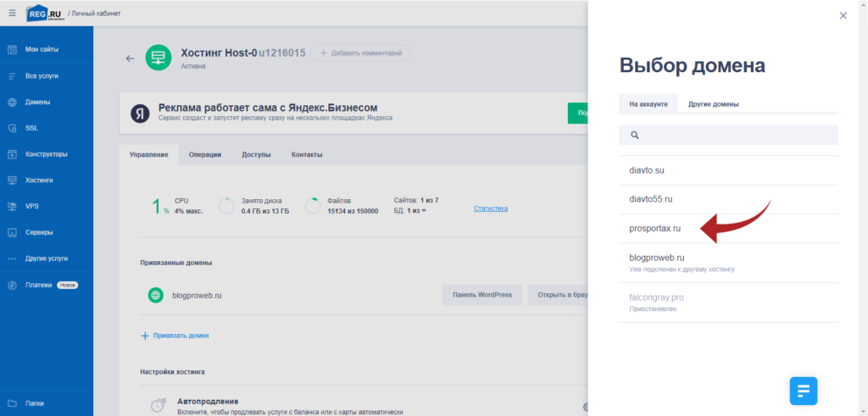868x416 pixels.
Task: Close the Выбор домена panel
Action: point(843,15)
